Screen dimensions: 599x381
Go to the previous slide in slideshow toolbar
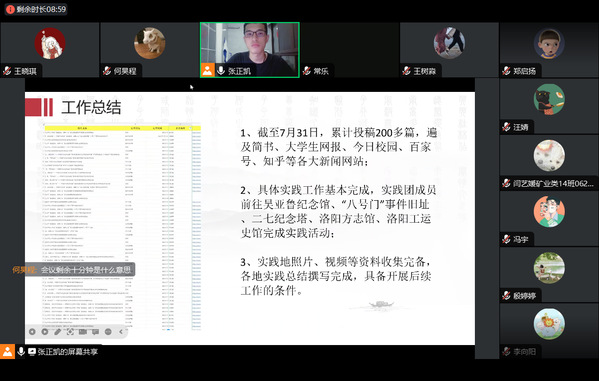pos(32,332)
